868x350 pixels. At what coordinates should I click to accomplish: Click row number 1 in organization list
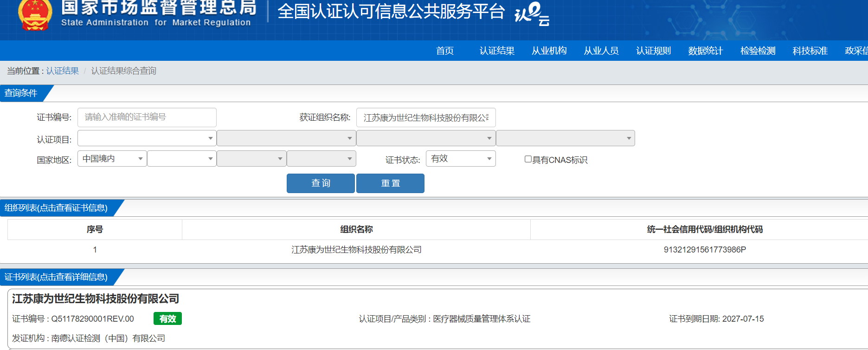click(x=95, y=250)
